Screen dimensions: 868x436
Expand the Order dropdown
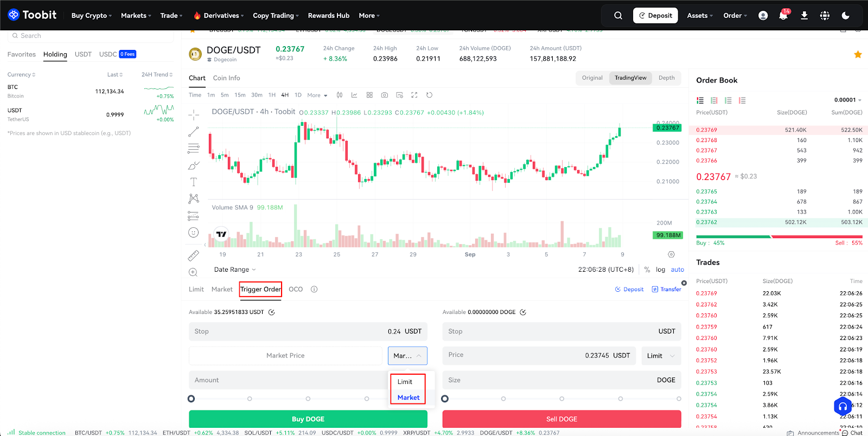click(735, 16)
